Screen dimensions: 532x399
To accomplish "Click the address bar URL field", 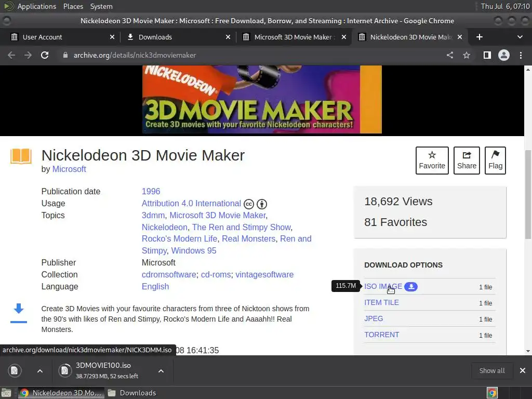I will point(251,55).
